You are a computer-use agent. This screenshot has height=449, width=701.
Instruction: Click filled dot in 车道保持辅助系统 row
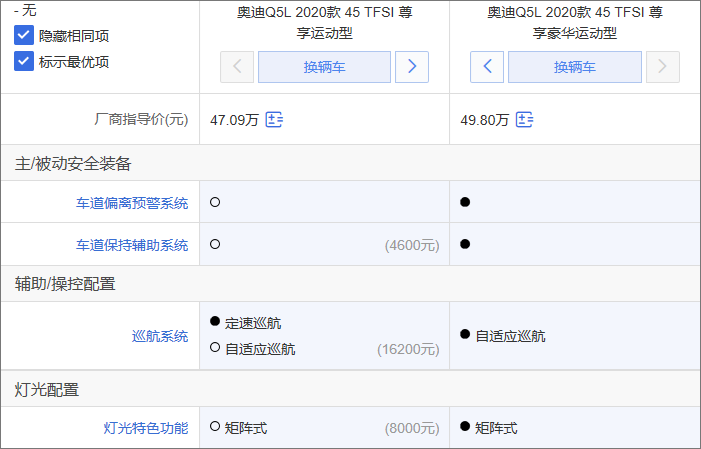click(x=465, y=244)
